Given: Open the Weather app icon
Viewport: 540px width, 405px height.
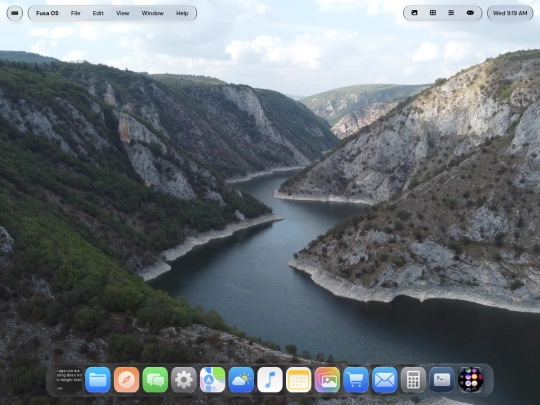Looking at the screenshot, I should [241, 380].
